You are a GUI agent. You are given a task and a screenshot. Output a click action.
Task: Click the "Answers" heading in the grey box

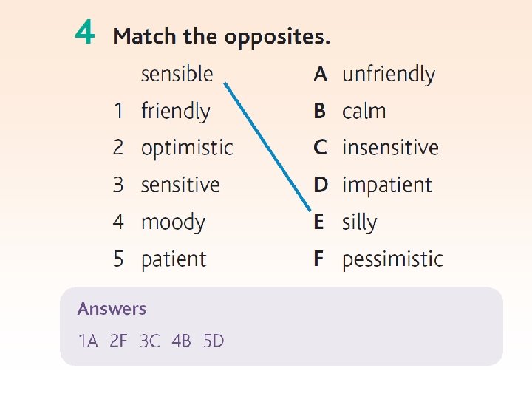(112, 309)
